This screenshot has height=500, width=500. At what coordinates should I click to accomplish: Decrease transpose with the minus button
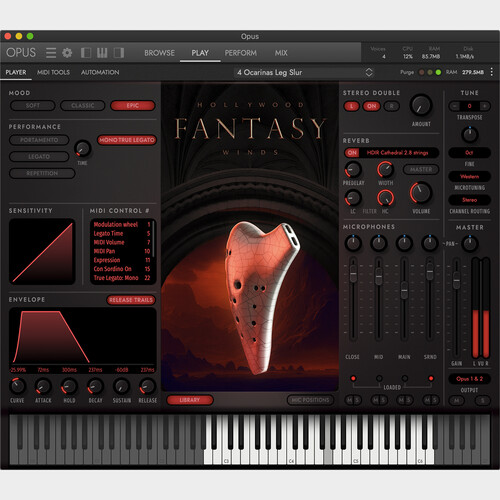click(x=454, y=106)
